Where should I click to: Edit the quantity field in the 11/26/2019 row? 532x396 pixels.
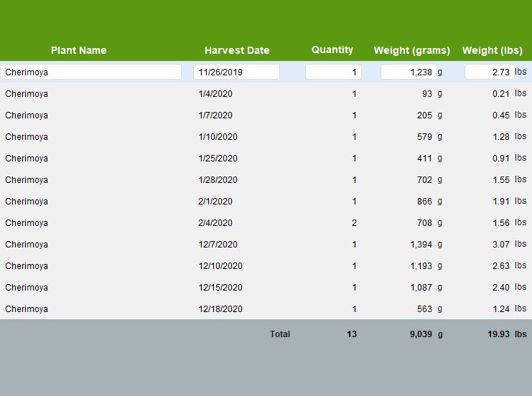point(333,72)
